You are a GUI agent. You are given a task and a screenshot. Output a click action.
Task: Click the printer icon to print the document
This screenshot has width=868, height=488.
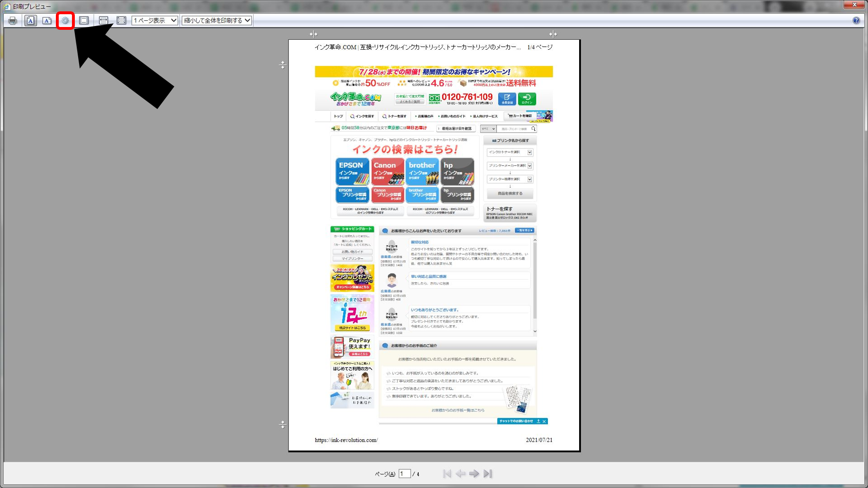13,20
